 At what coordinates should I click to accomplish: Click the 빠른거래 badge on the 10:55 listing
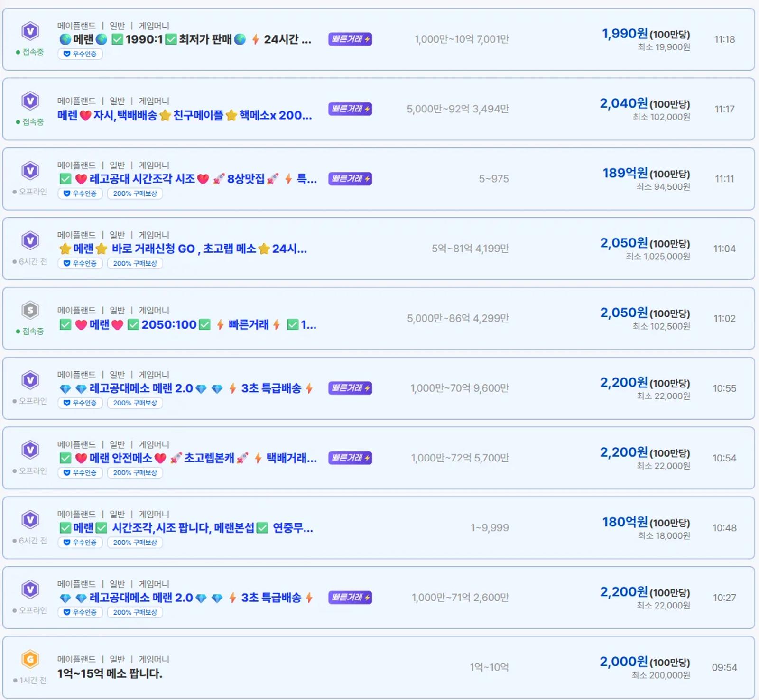(350, 388)
